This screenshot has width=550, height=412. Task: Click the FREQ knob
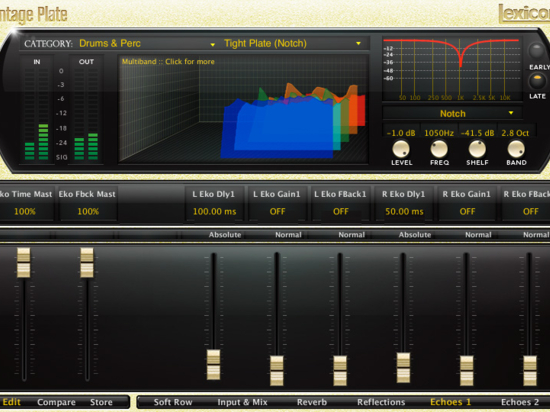[x=439, y=149]
